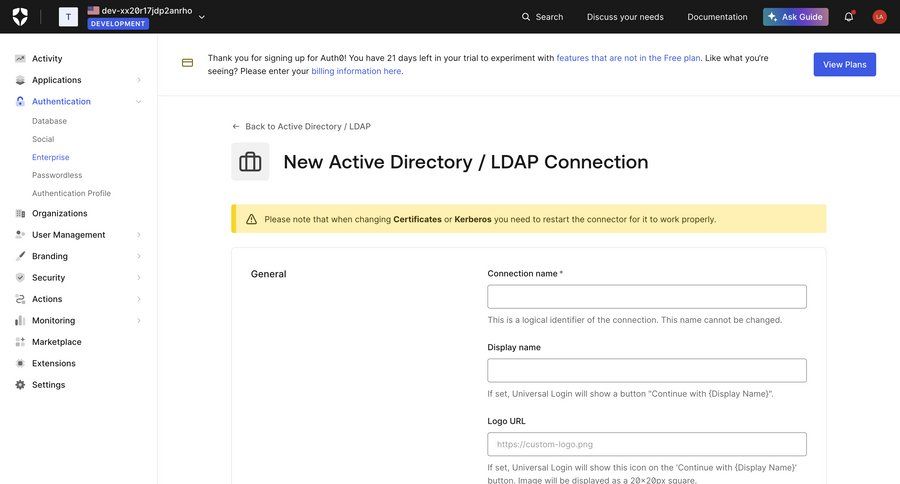This screenshot has width=900, height=484.
Task: Open the user profile avatar
Action: pos(879,17)
